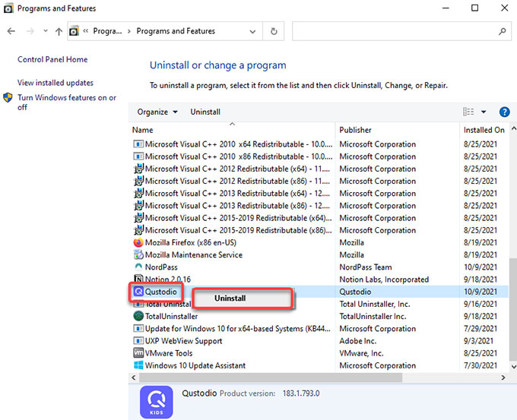Refresh the Programs and Features list
Screen dimensions: 517x420
click(274, 31)
